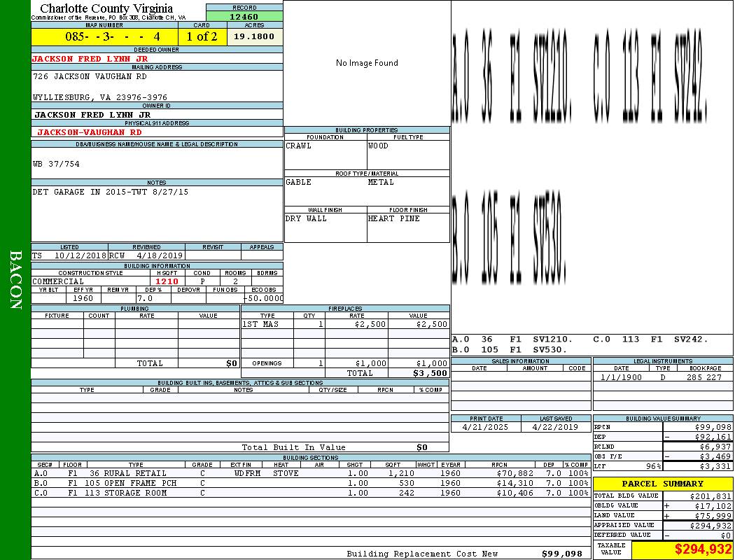Click the No Image Found placeholder
Image resolution: width=735 pixels, height=560 pixels.
(x=367, y=63)
